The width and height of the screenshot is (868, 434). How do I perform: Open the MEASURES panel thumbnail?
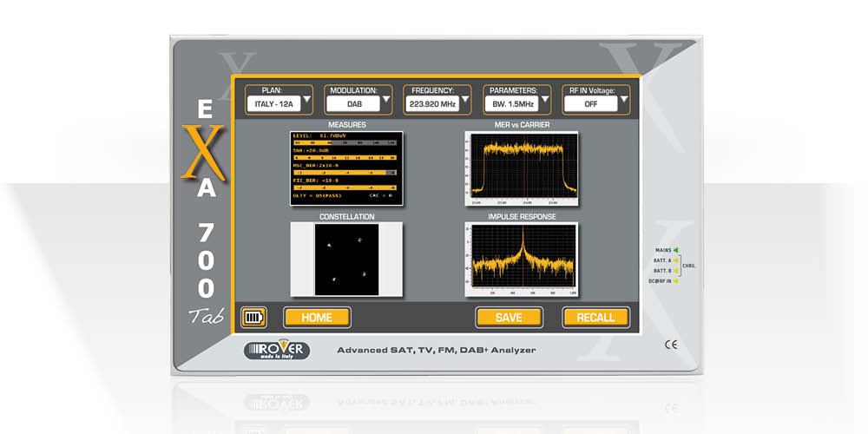point(346,169)
